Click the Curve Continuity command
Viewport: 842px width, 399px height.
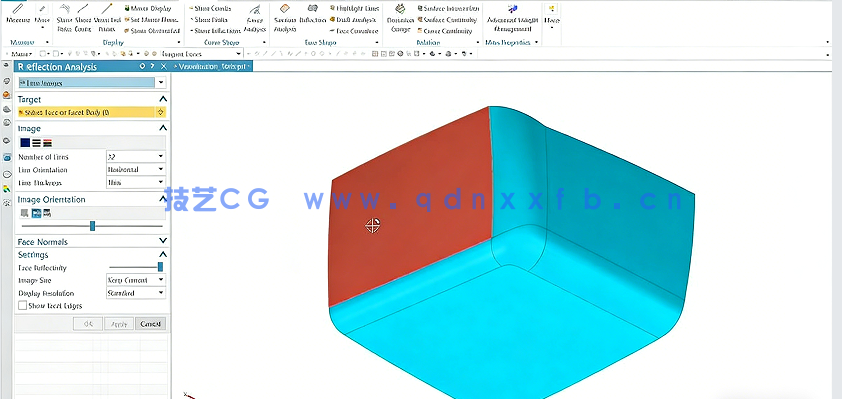[444, 31]
